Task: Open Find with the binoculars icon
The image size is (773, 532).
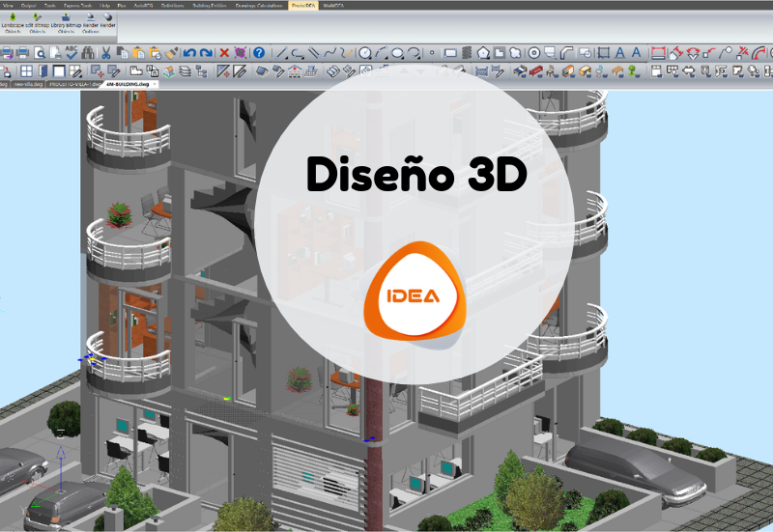Action: tap(88, 52)
